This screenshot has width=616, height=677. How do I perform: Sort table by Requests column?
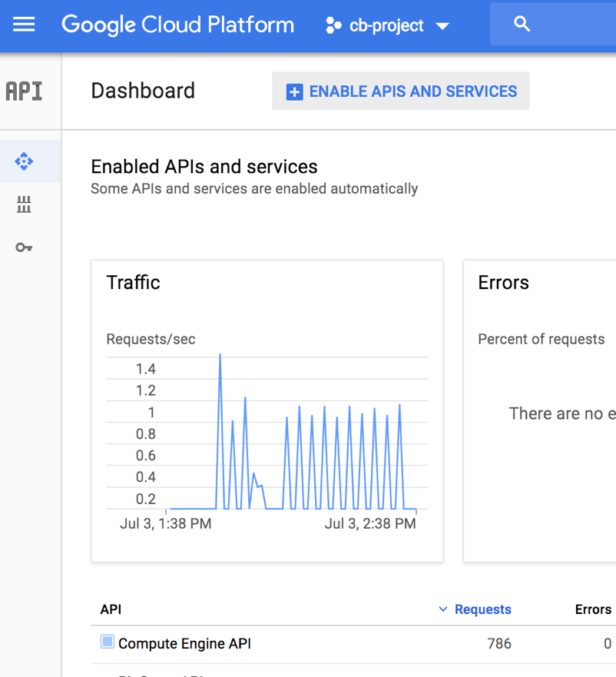(482, 609)
